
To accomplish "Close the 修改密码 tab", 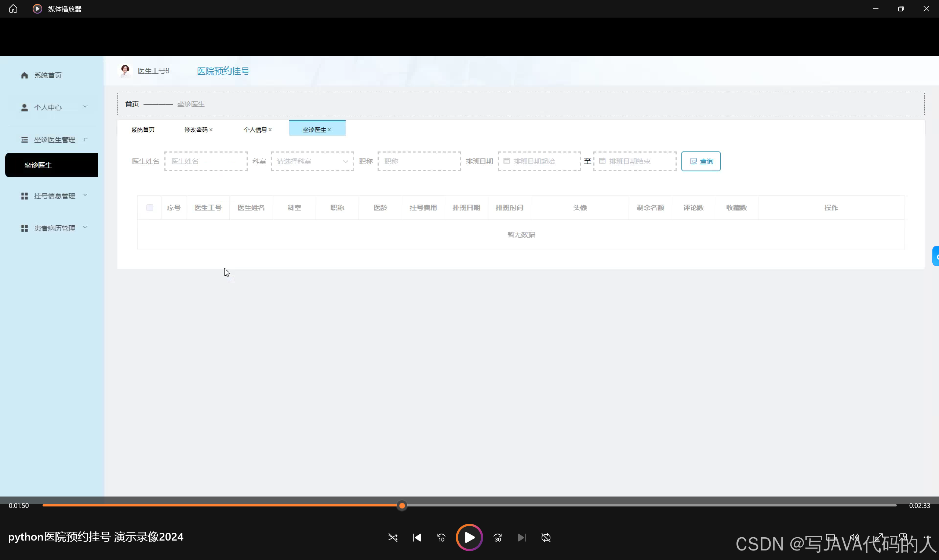I will (x=211, y=129).
